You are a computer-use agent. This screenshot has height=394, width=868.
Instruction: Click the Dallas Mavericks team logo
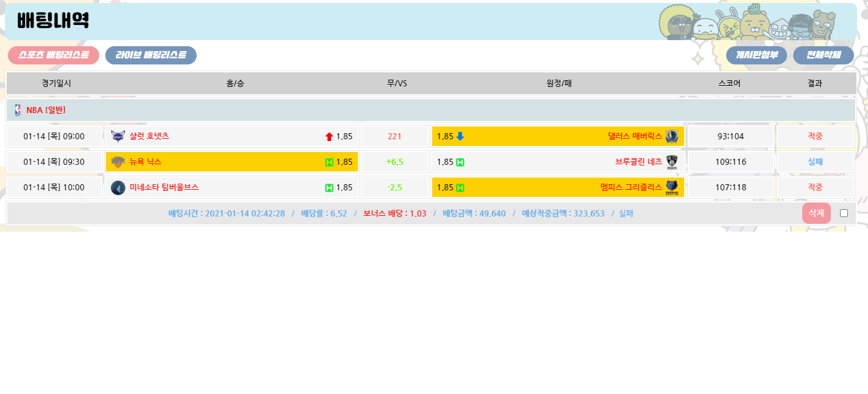[671, 136]
